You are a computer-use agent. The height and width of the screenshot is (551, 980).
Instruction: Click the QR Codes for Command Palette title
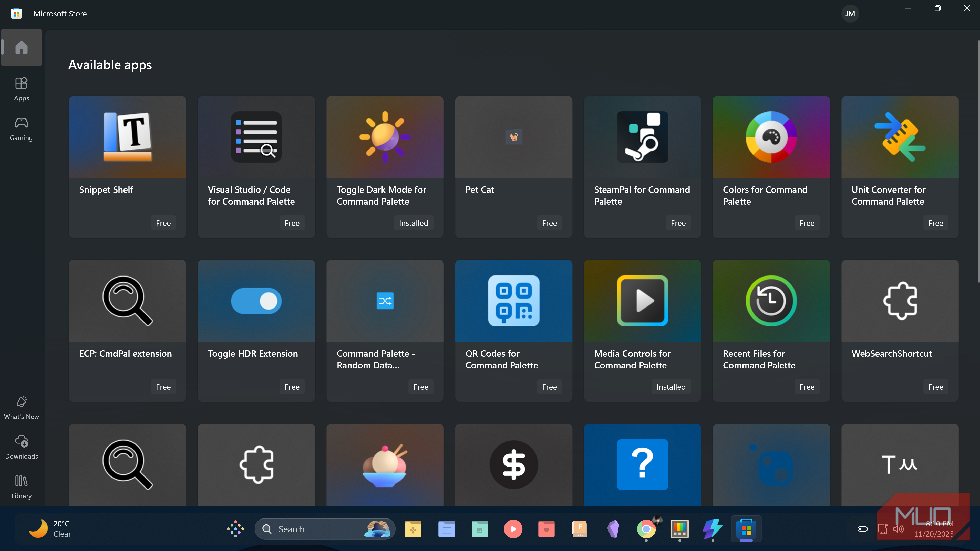501,359
